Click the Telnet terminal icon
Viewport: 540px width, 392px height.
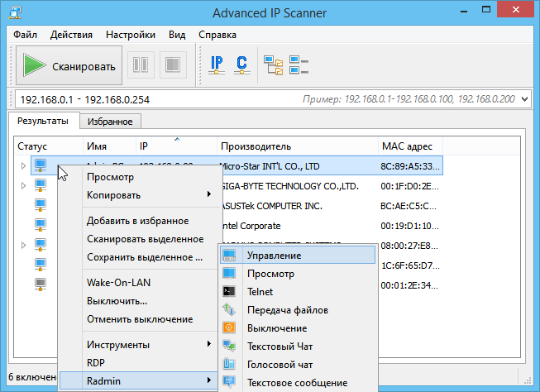click(229, 291)
